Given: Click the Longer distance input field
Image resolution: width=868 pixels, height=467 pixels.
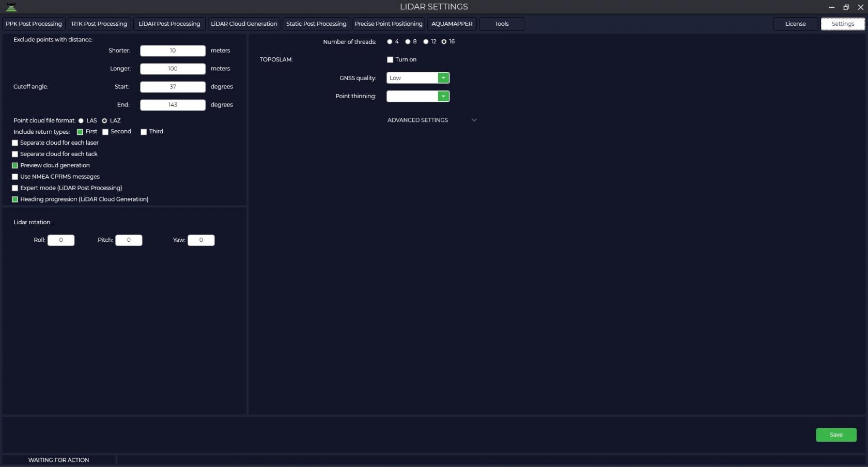Looking at the screenshot, I should [173, 69].
